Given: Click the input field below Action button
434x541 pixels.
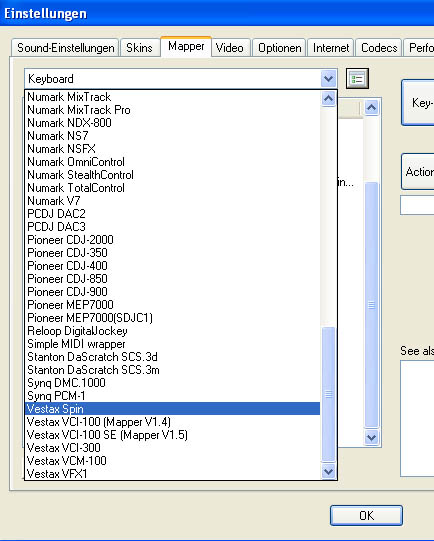Looking at the screenshot, I should [417, 205].
